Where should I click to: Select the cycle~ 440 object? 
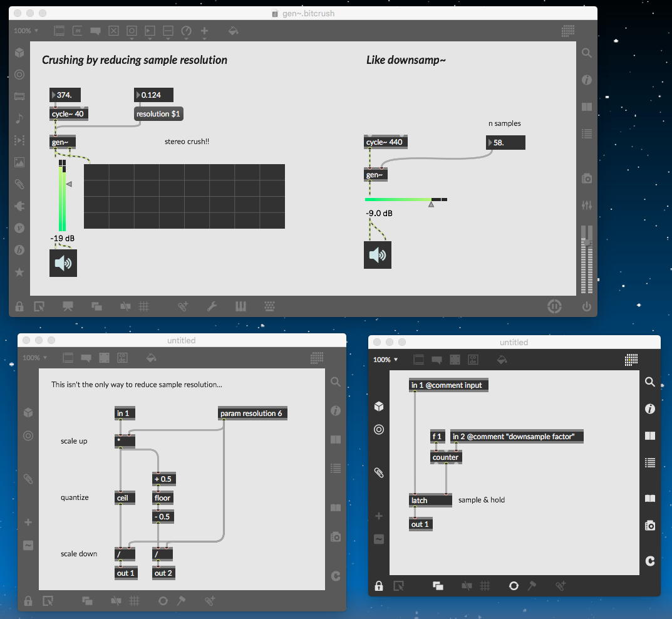(x=386, y=142)
